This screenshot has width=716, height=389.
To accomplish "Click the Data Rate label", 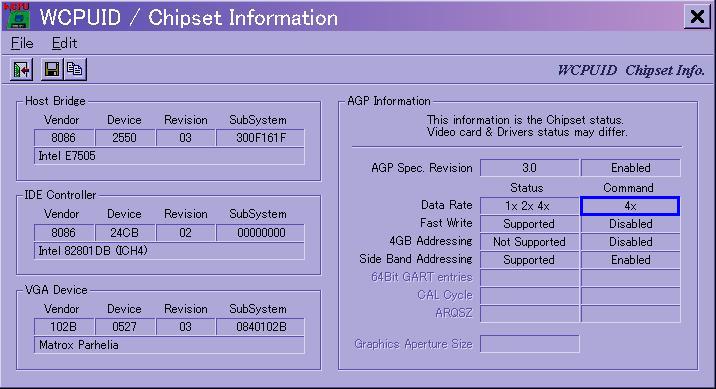I will [x=446, y=205].
